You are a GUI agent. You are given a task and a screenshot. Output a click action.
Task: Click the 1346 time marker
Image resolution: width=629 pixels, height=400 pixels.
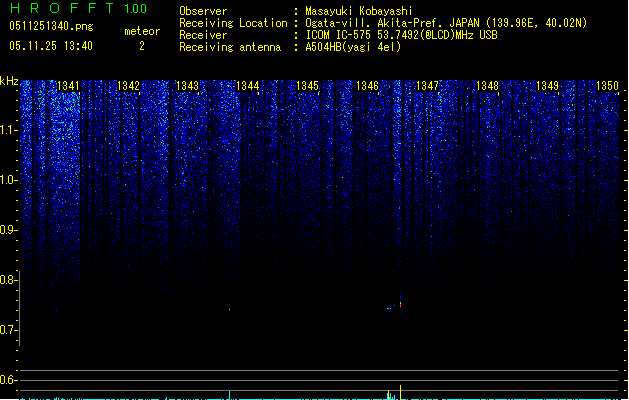point(367,85)
